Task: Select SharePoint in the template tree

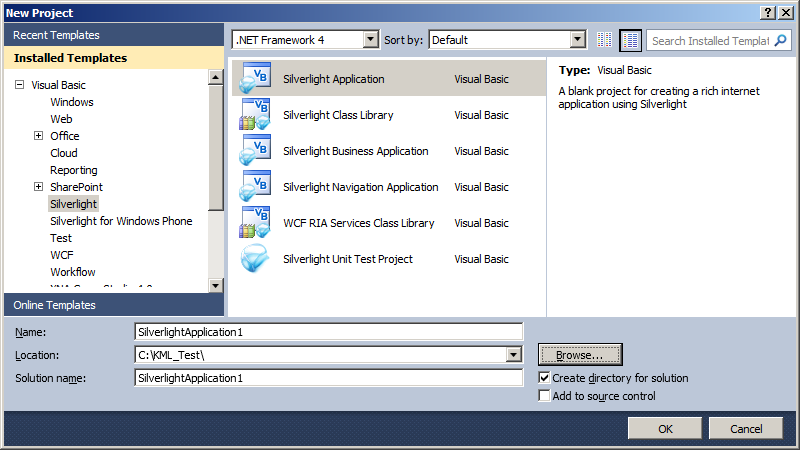Action: 77,187
